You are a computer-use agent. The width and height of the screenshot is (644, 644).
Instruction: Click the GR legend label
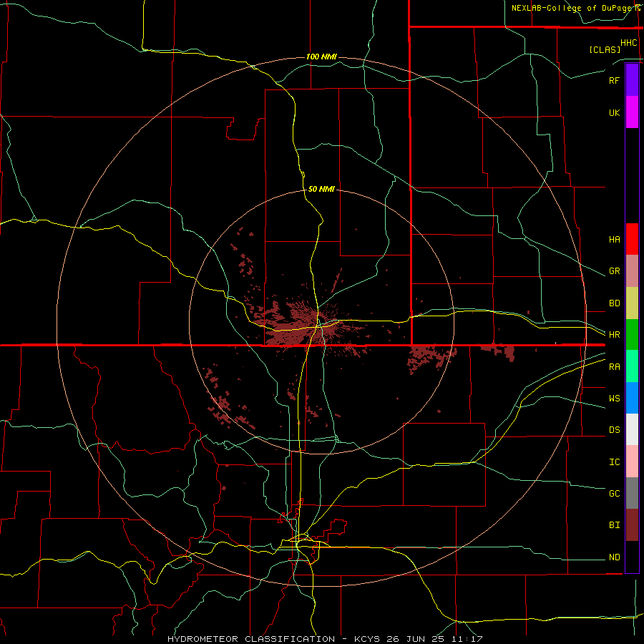pyautogui.click(x=614, y=271)
